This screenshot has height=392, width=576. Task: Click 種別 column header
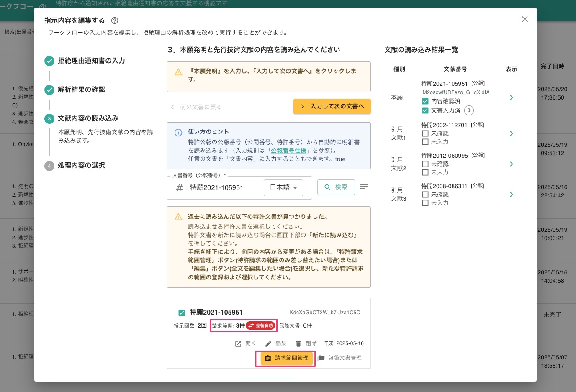399,69
